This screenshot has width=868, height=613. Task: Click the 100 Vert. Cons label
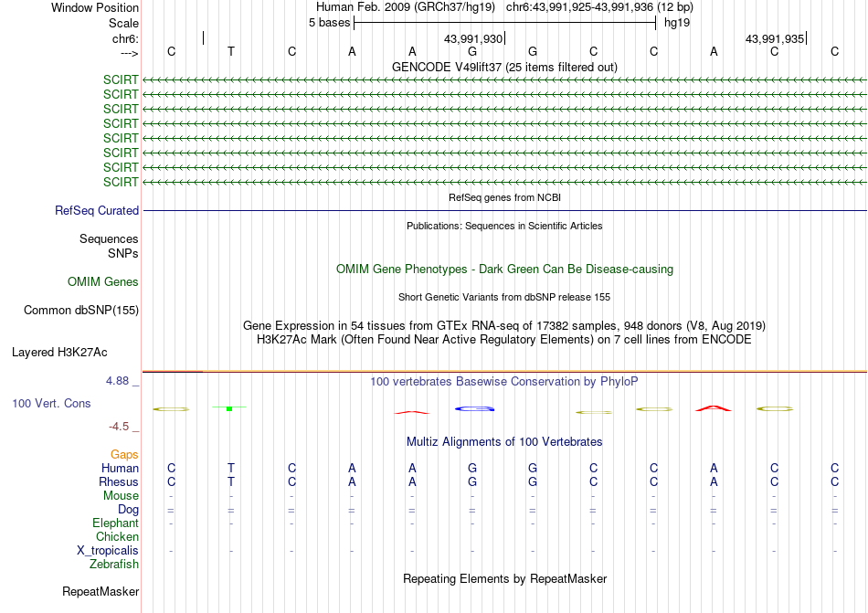click(51, 403)
